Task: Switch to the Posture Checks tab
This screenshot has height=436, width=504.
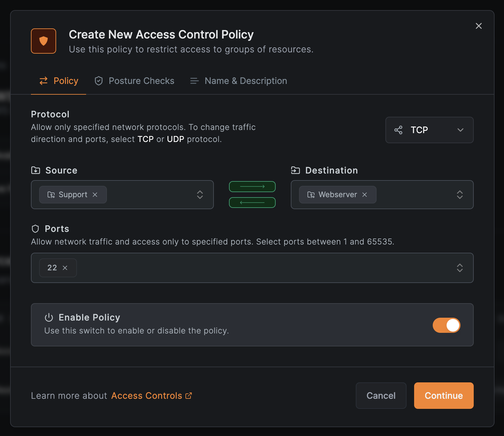Action: tap(135, 81)
